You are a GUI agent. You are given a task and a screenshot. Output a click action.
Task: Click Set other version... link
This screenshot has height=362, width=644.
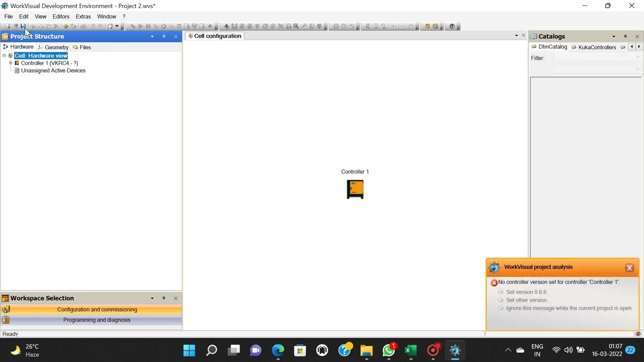point(529,300)
